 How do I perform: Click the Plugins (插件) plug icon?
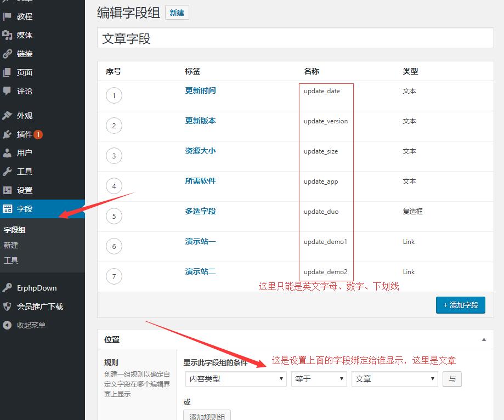point(7,134)
